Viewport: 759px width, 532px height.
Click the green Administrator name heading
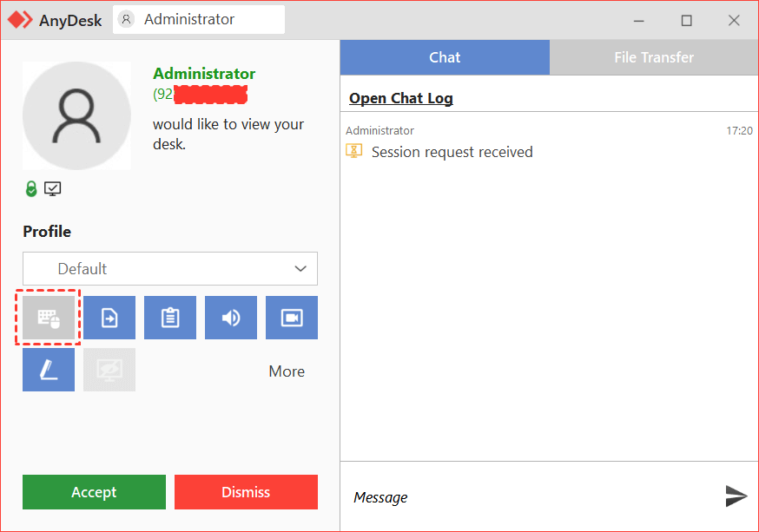[204, 74]
